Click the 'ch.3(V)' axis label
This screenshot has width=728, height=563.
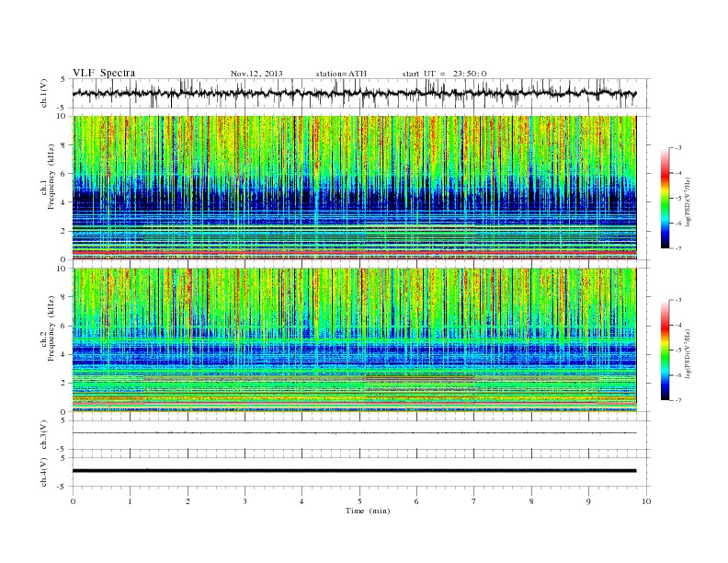pyautogui.click(x=44, y=435)
